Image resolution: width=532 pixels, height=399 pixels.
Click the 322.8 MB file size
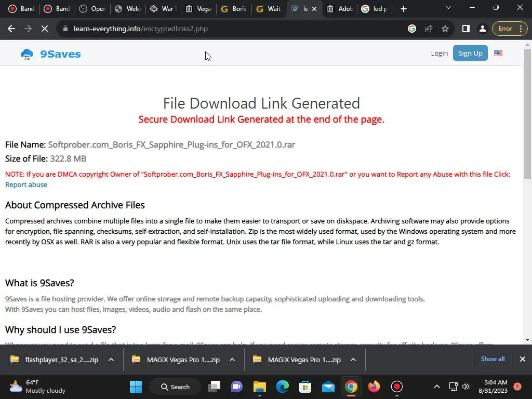(x=68, y=159)
